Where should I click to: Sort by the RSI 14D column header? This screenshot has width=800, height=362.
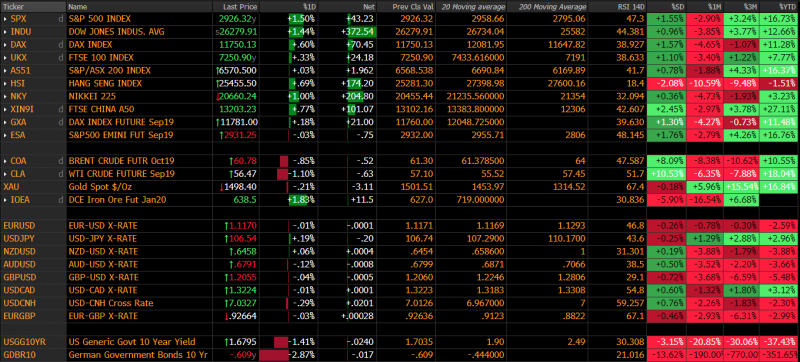(x=633, y=7)
